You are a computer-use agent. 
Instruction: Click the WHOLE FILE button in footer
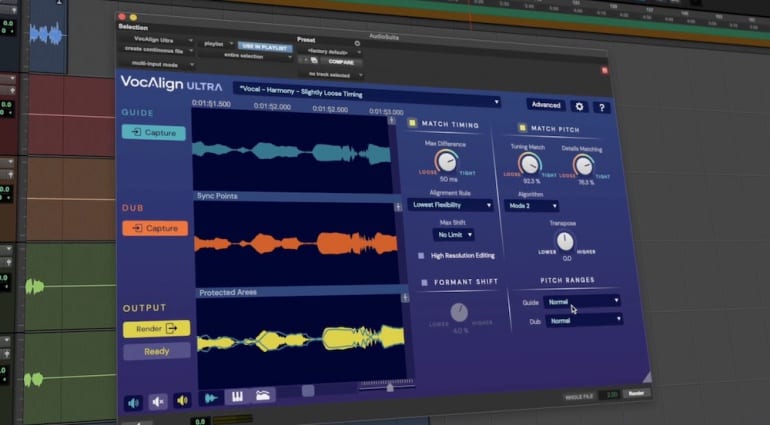point(579,396)
